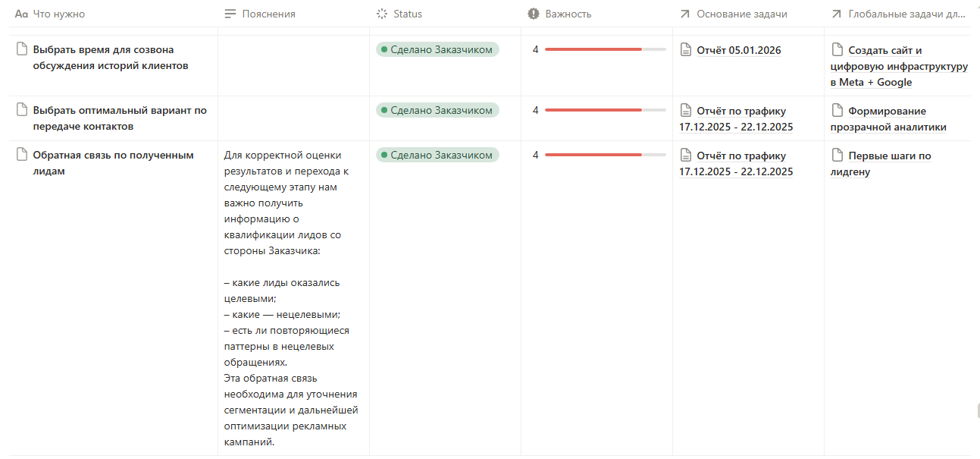Image resolution: width=980 pixels, height=459 pixels.
Task: Open 'Первые шаги по лидгену' linked page
Action: point(881,164)
